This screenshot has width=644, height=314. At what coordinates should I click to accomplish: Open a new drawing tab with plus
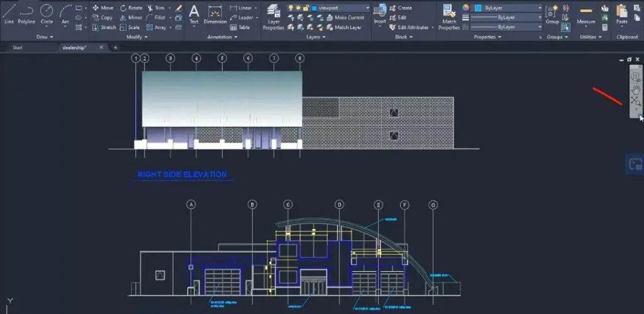[x=116, y=48]
